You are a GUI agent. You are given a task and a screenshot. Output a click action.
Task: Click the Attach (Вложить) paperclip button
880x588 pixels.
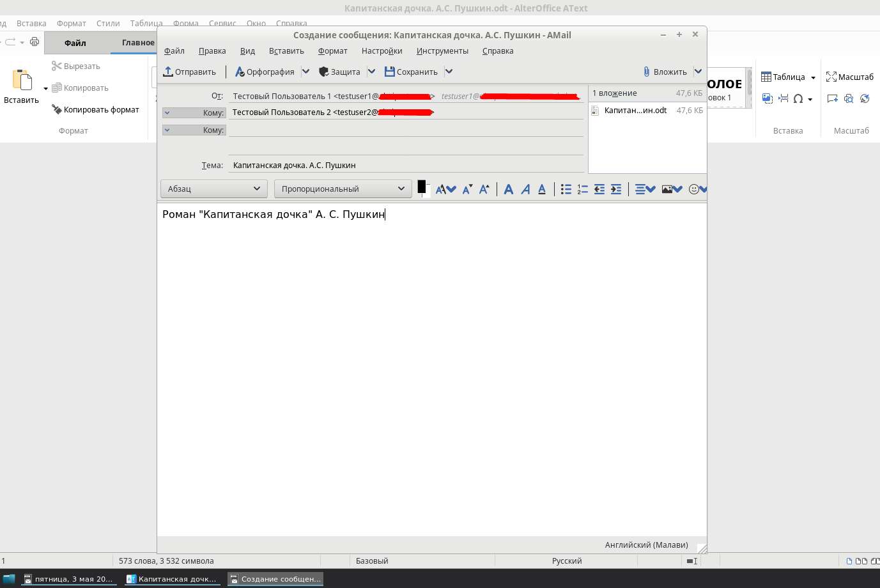pyautogui.click(x=664, y=72)
